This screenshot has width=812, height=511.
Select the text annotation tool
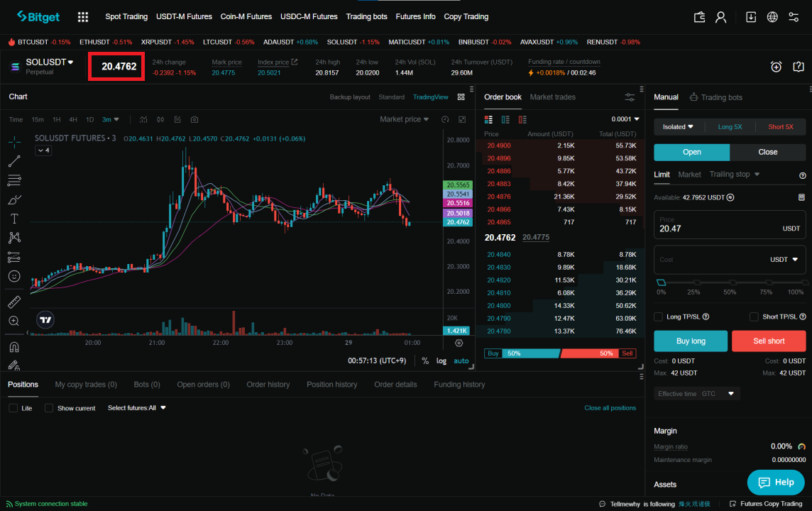[14, 219]
